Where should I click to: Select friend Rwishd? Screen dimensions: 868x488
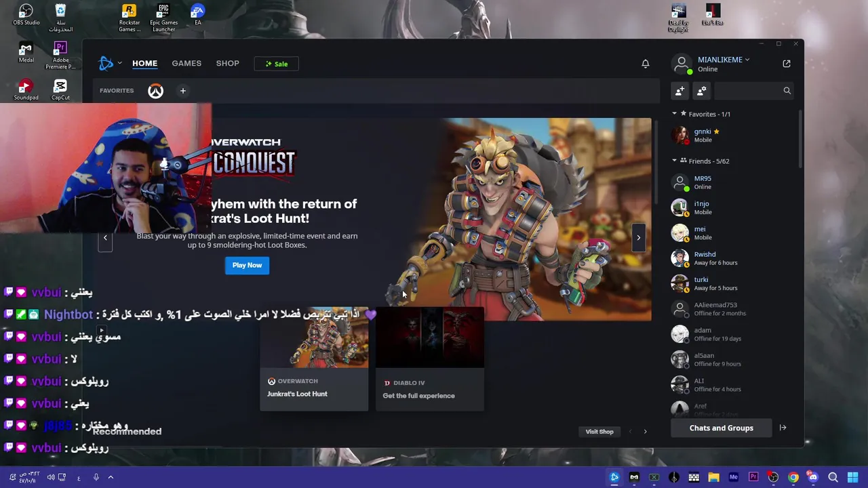pos(732,258)
